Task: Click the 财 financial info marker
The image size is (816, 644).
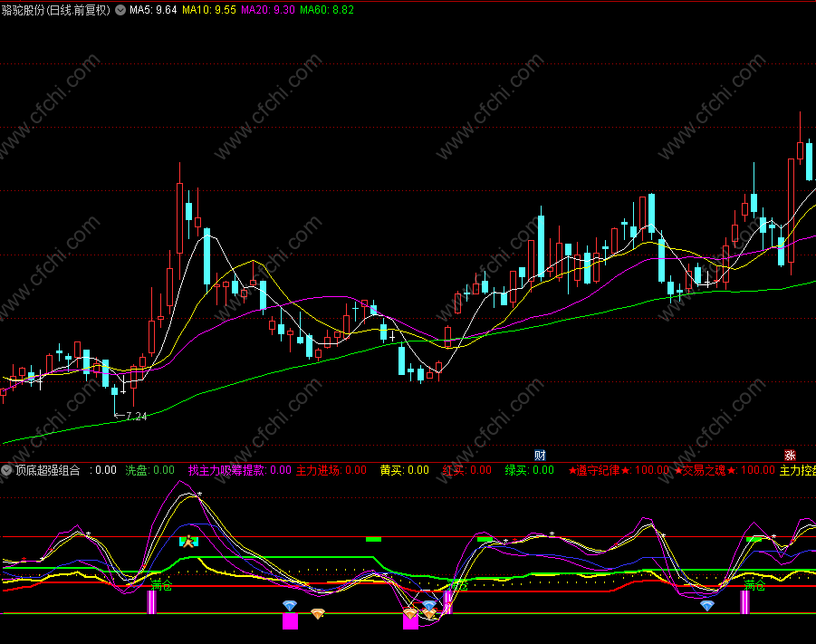Action: pos(540,456)
